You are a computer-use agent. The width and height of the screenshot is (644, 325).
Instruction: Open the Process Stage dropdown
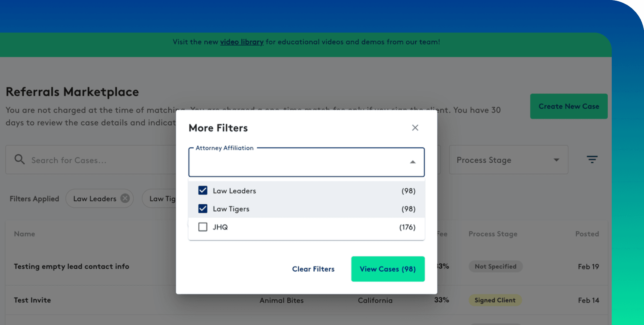(x=508, y=160)
